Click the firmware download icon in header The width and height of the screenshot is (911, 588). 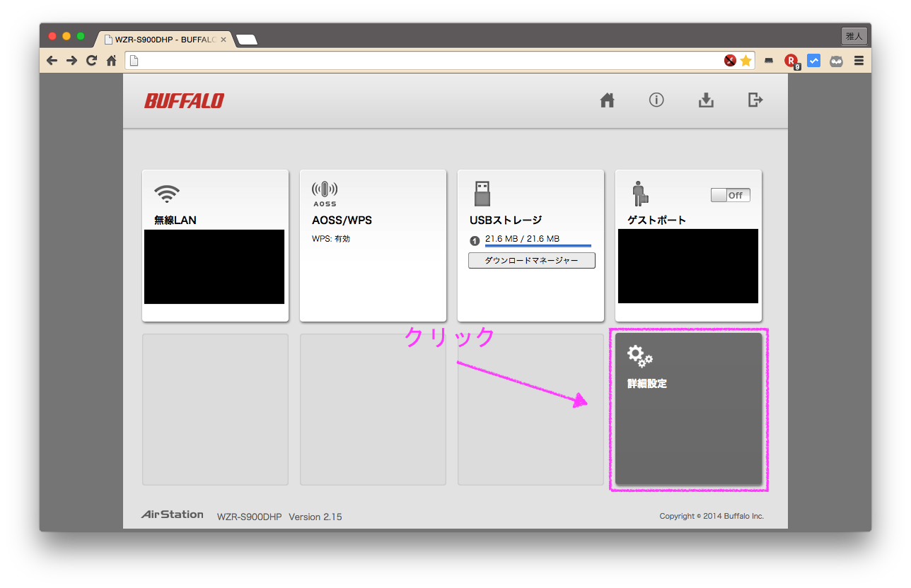706,100
